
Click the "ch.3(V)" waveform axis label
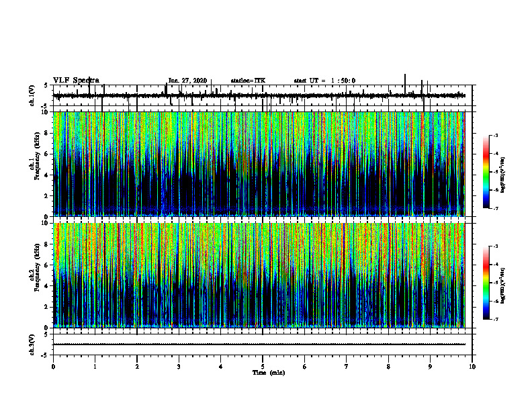tap(32, 345)
